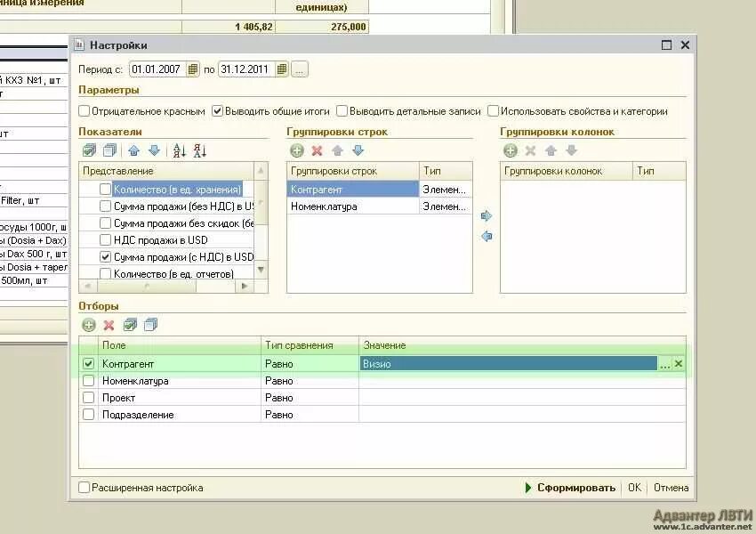Maximize the Настройки dialog
756x534 pixels.
[x=666, y=44]
